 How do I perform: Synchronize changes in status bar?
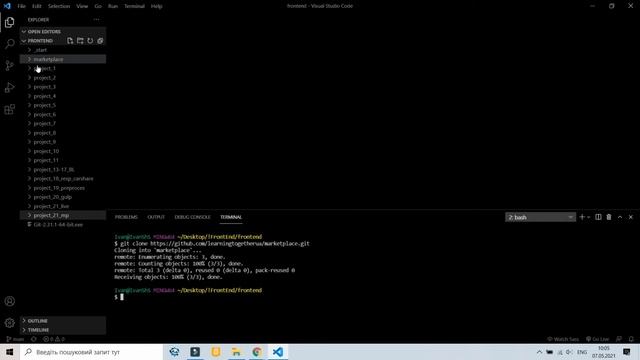(34, 339)
